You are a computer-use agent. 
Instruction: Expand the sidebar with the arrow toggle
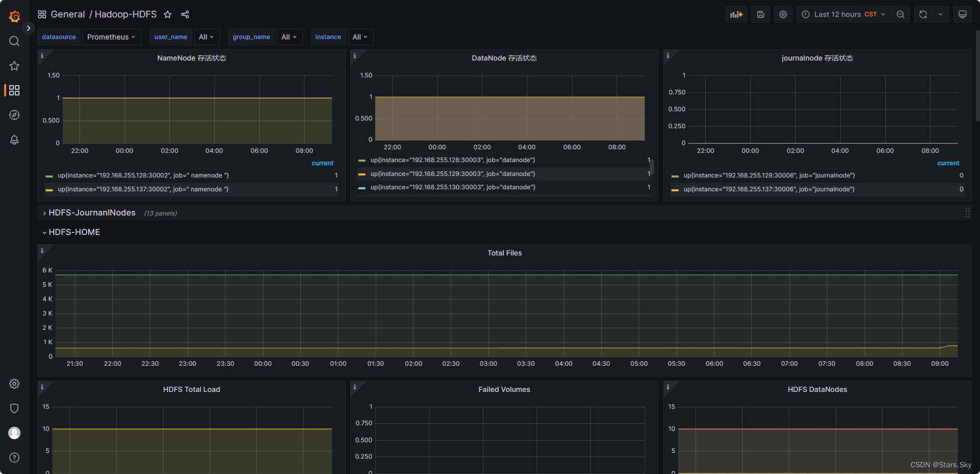coord(29,28)
